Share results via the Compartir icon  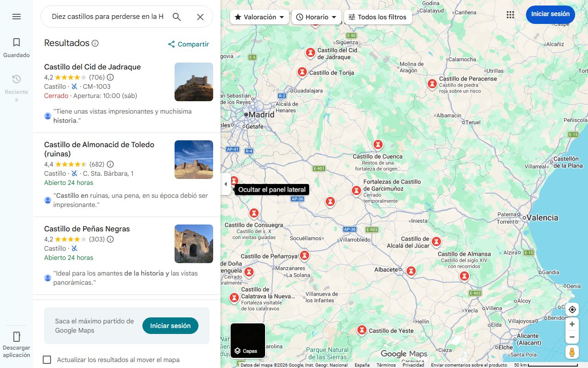point(171,44)
